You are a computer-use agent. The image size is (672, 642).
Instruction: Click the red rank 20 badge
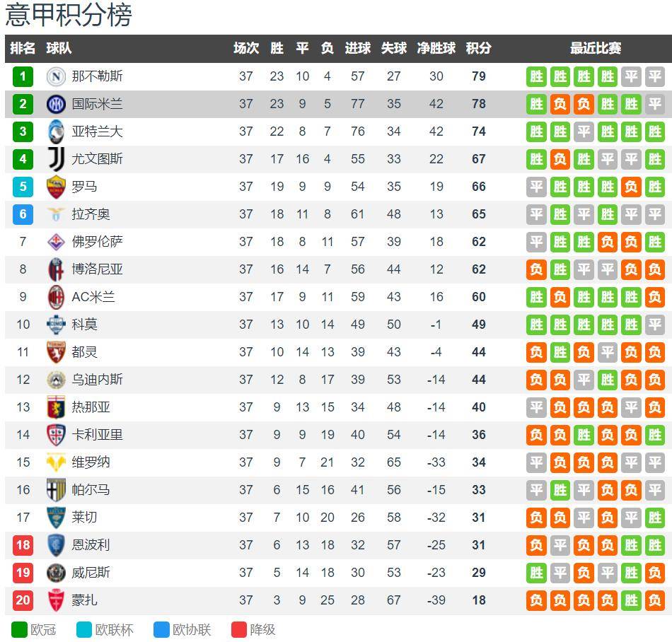click(x=23, y=600)
